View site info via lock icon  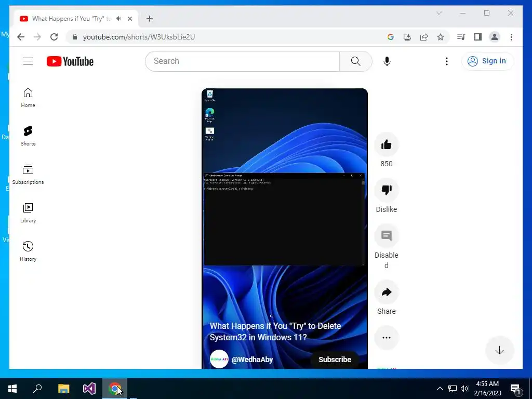(x=75, y=37)
